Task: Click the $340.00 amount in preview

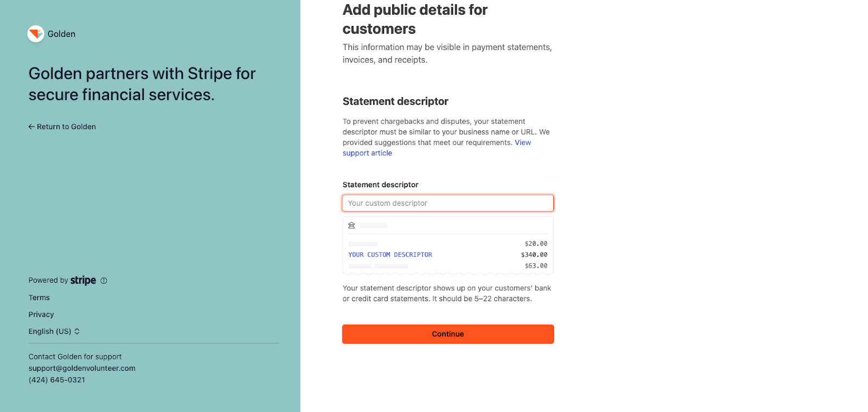Action: click(x=534, y=255)
